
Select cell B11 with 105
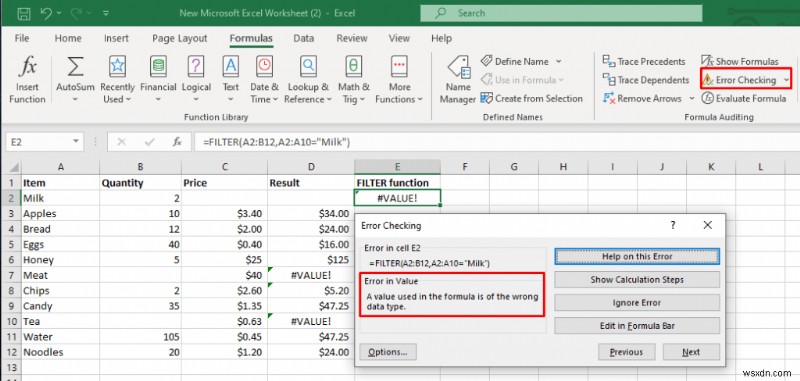[x=140, y=337]
